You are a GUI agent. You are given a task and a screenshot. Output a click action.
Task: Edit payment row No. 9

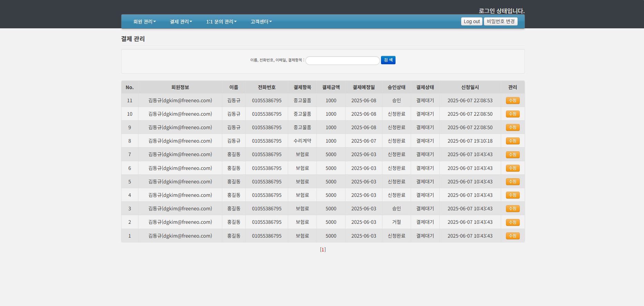tap(513, 127)
